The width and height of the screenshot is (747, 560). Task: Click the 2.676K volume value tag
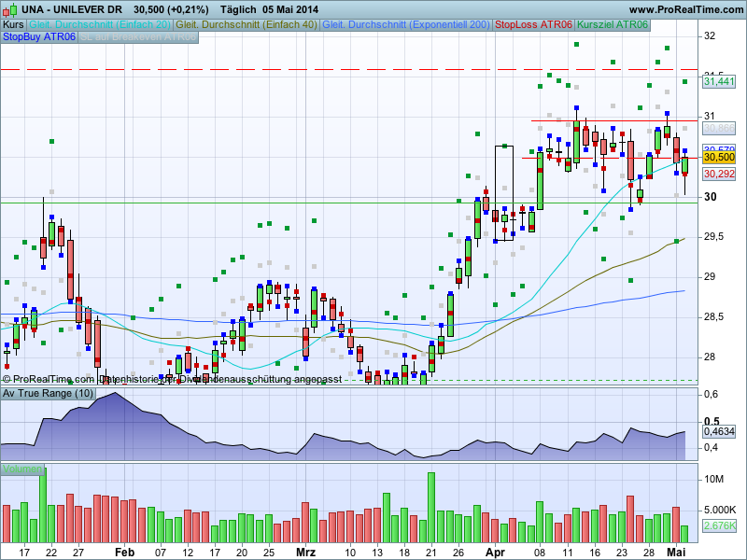click(719, 525)
